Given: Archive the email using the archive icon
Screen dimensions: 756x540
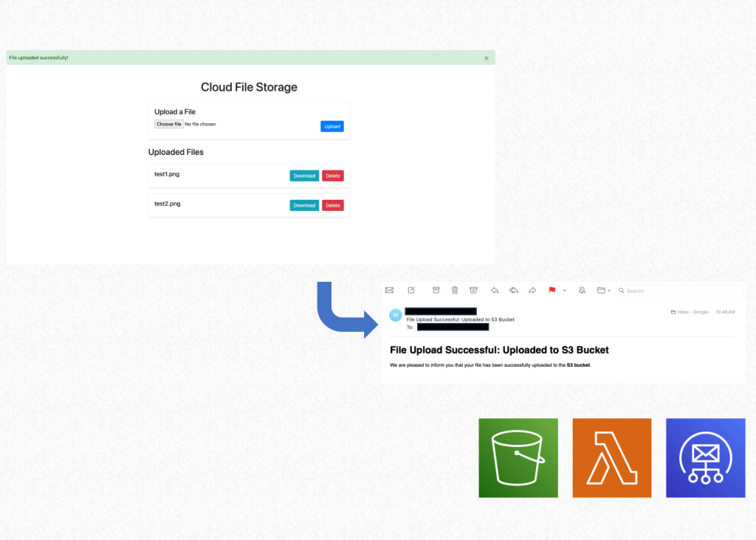Looking at the screenshot, I should point(436,290).
